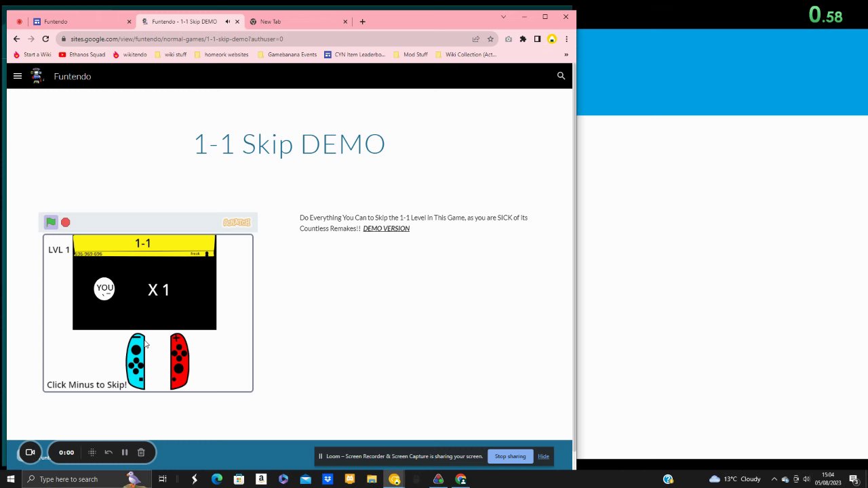The height and width of the screenshot is (488, 868).
Task: Expand the hidden bookmarks overflow chevron
Action: tap(566, 55)
